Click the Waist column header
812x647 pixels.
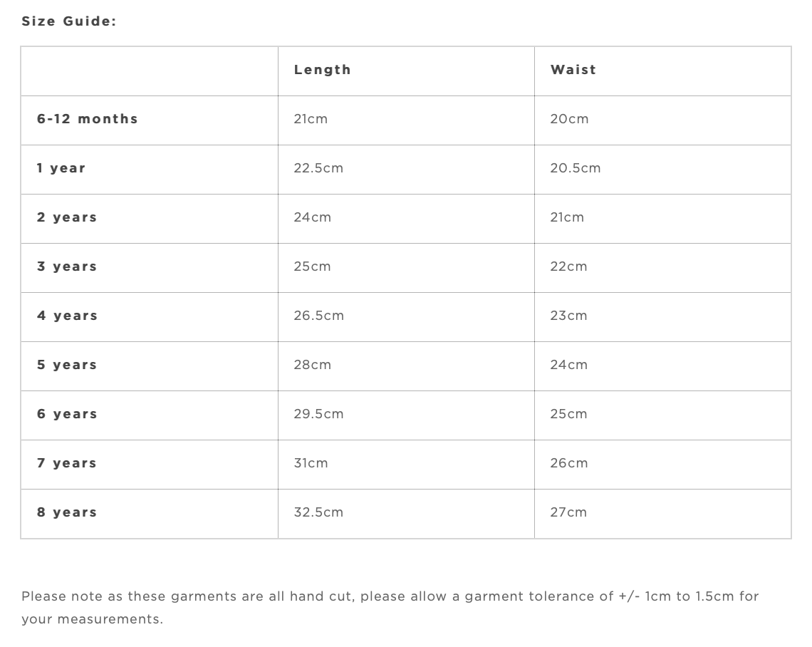pyautogui.click(x=573, y=70)
